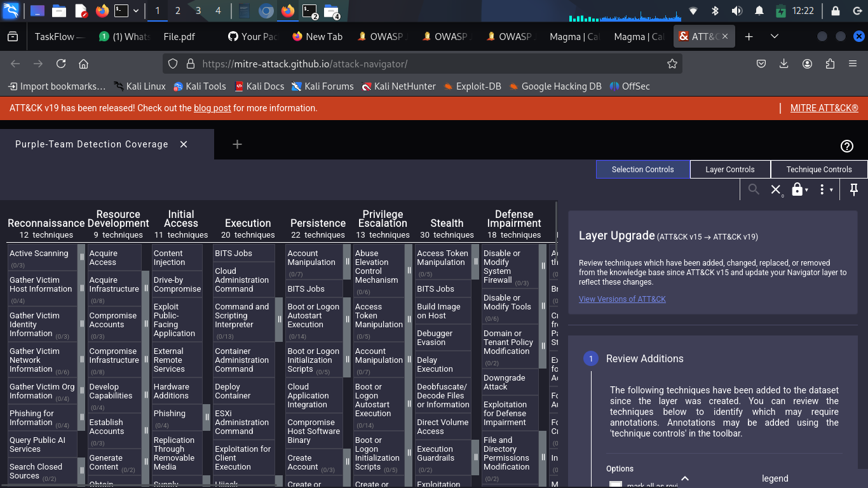
Task: Switch to Technique Controls tab
Action: pyautogui.click(x=819, y=170)
